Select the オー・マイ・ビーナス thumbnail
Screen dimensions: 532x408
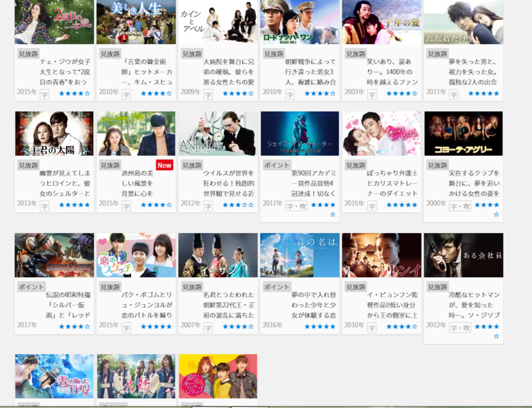point(382,134)
